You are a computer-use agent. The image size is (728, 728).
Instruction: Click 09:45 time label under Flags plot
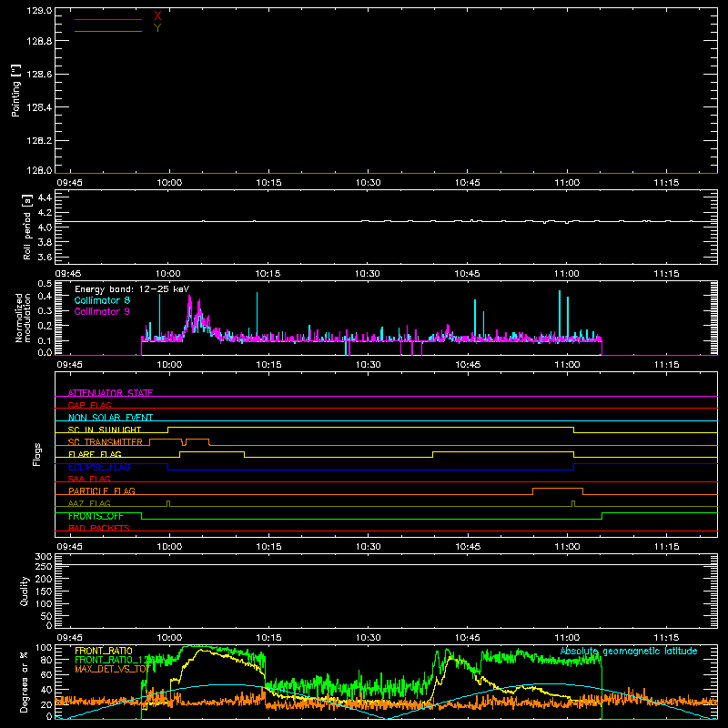[70, 547]
